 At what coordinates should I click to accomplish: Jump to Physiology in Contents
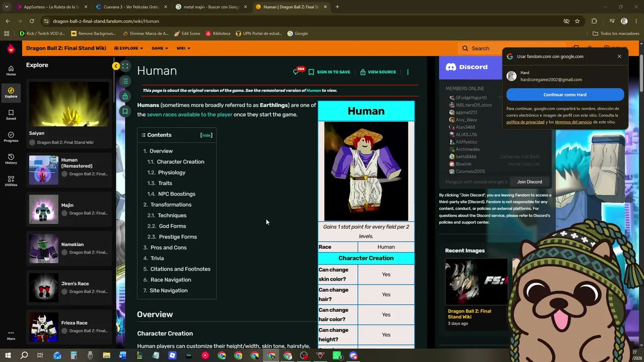[172, 172]
